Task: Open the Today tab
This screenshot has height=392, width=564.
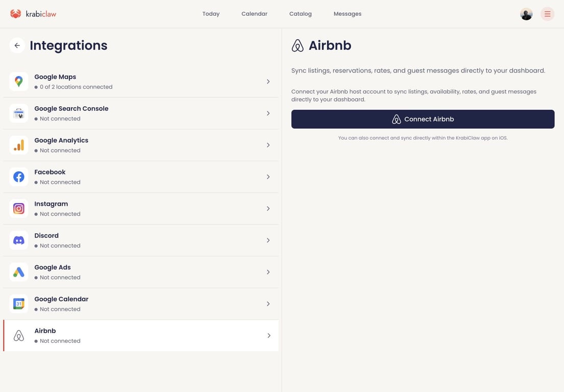Action: click(211, 14)
